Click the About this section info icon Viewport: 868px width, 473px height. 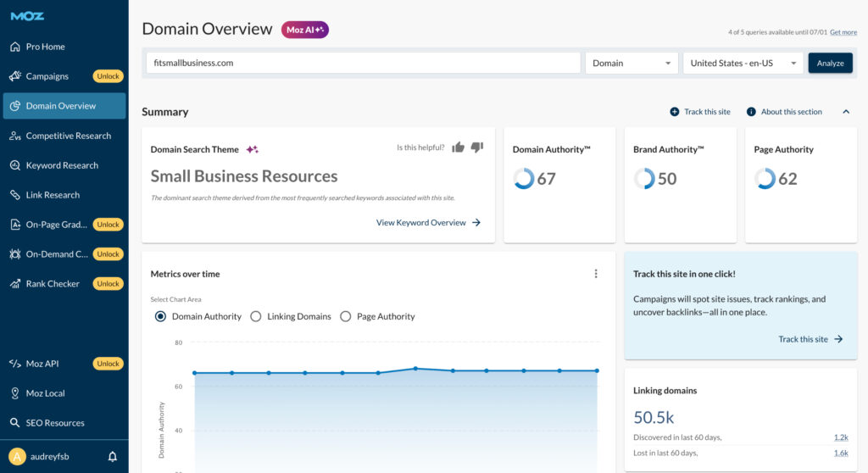coord(751,112)
